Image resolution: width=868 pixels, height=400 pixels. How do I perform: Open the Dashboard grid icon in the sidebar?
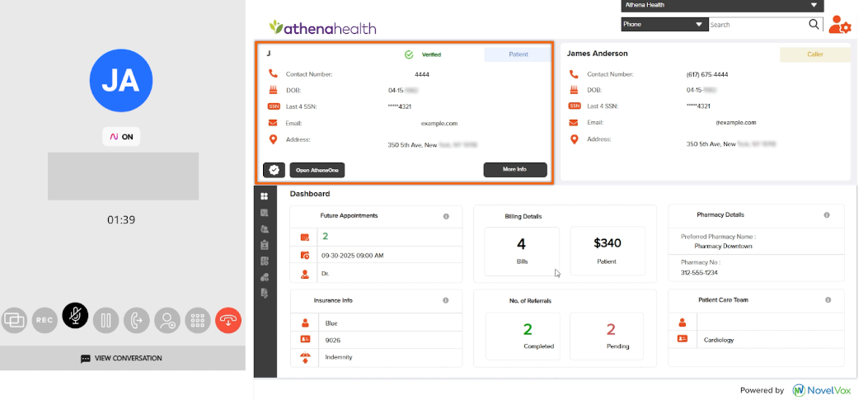pos(264,196)
